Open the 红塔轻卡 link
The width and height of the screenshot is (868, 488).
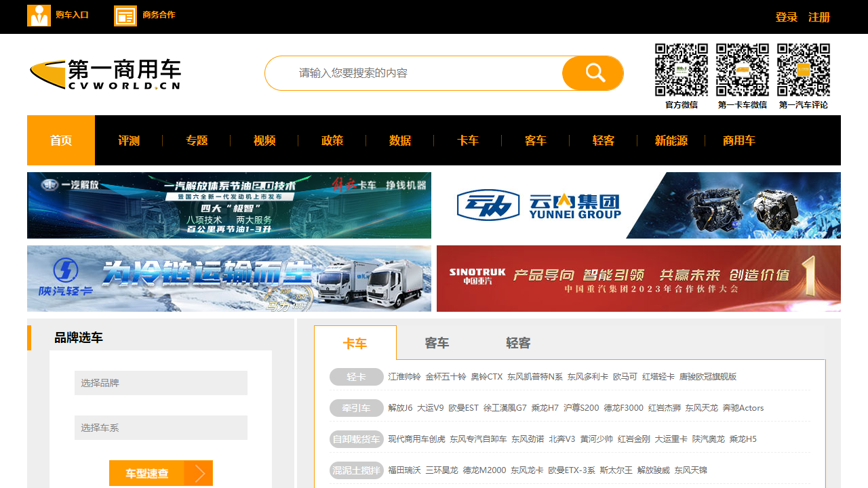pyautogui.click(x=658, y=377)
